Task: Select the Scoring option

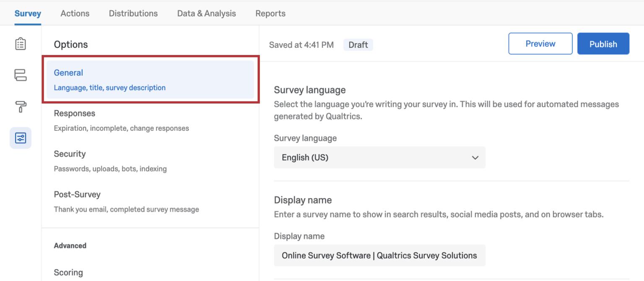Action: click(x=68, y=272)
